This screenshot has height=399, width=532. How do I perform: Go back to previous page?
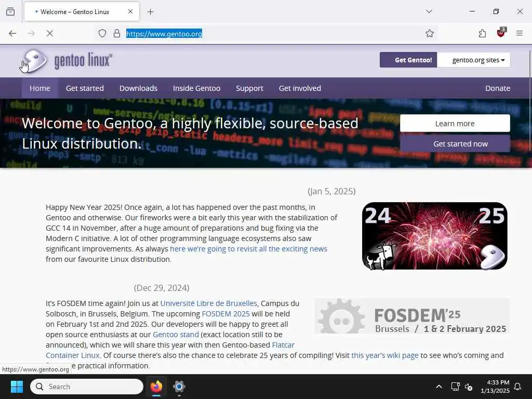click(12, 33)
